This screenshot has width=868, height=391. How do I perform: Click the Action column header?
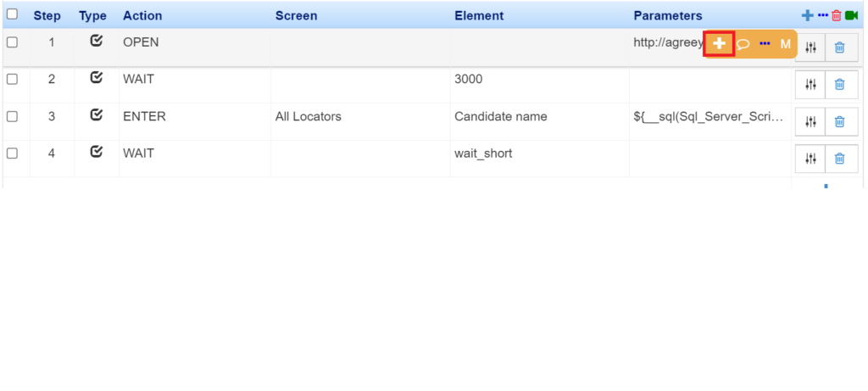[x=142, y=15]
